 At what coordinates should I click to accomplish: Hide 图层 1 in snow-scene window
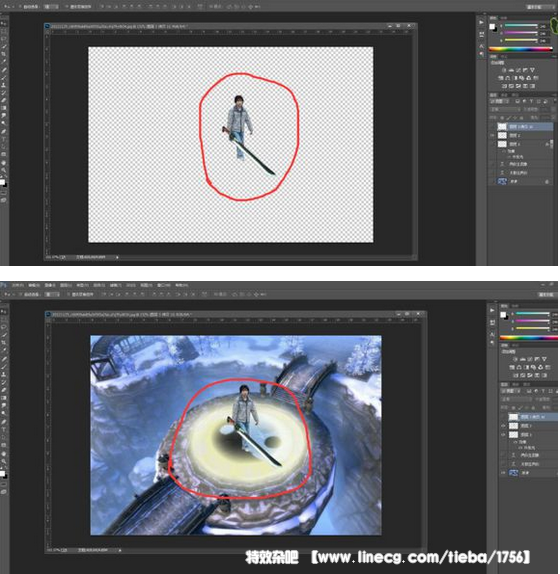(x=503, y=435)
